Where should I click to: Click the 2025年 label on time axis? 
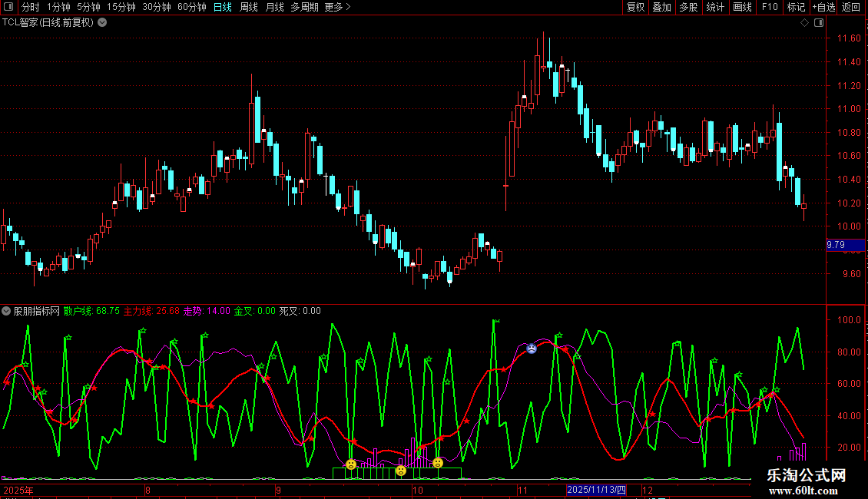[x=18, y=490]
